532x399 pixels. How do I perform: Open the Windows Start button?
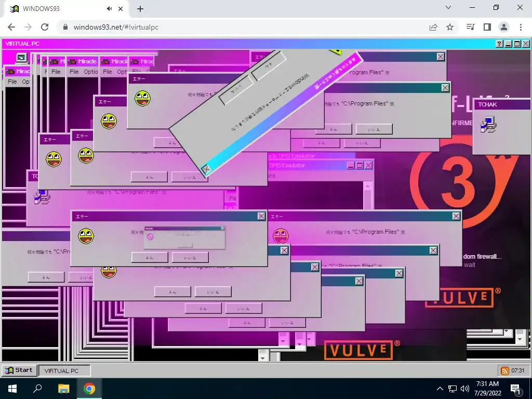[12, 389]
